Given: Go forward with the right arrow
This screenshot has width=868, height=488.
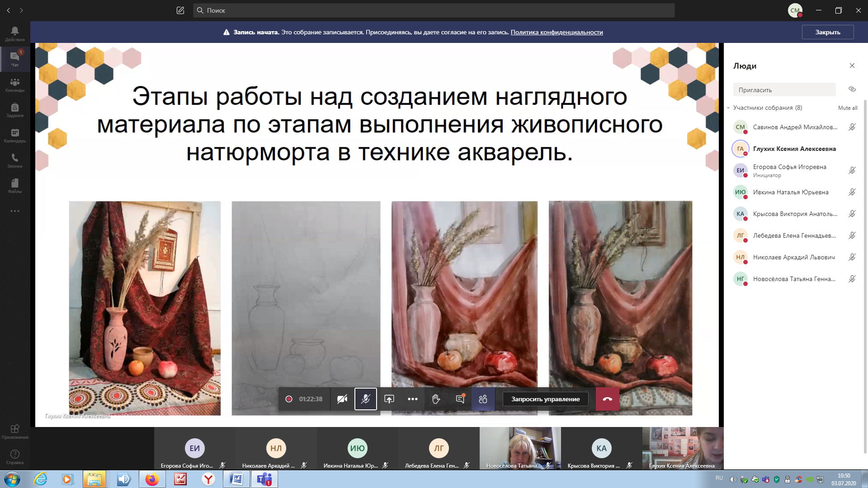Looking at the screenshot, I should pos(21,10).
